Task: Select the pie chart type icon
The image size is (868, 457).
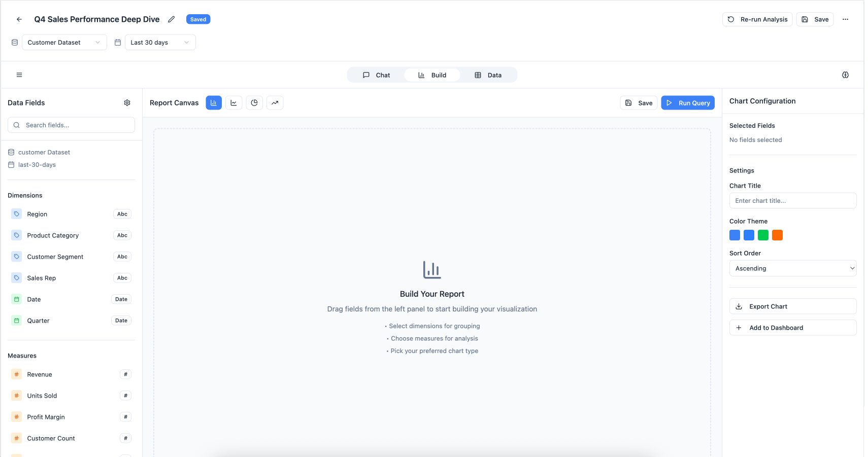Action: [x=254, y=103]
